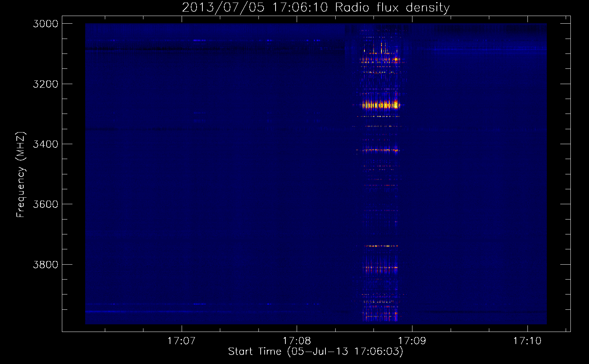Image resolution: width=589 pixels, height=364 pixels.
Task: Click the 17:07 time axis label
Action: pos(181,341)
